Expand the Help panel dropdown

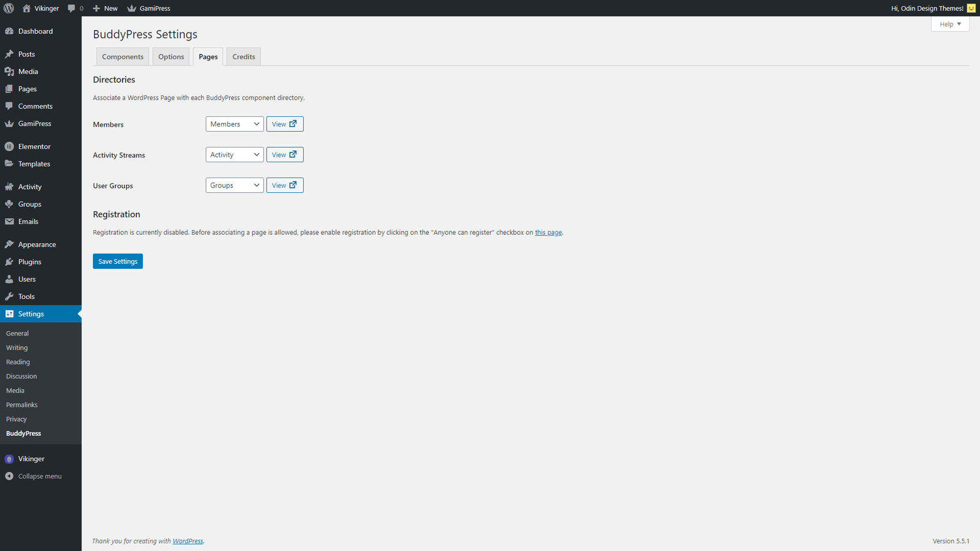950,24
